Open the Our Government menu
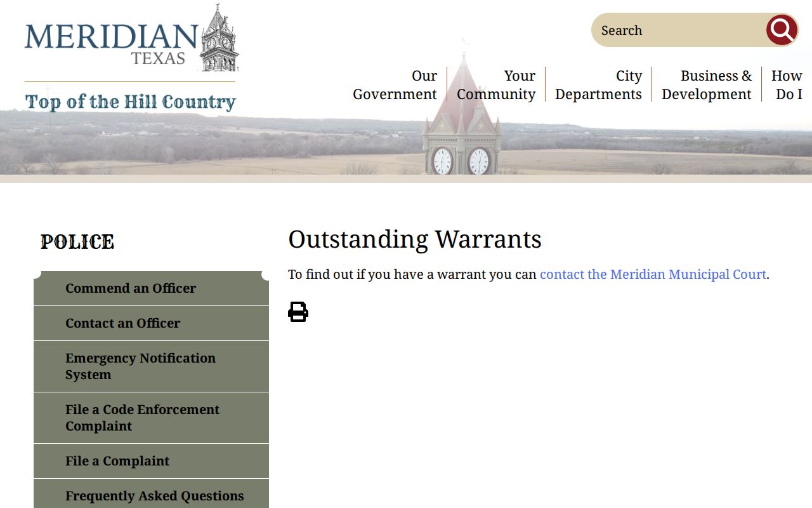The width and height of the screenshot is (812, 508). [395, 84]
